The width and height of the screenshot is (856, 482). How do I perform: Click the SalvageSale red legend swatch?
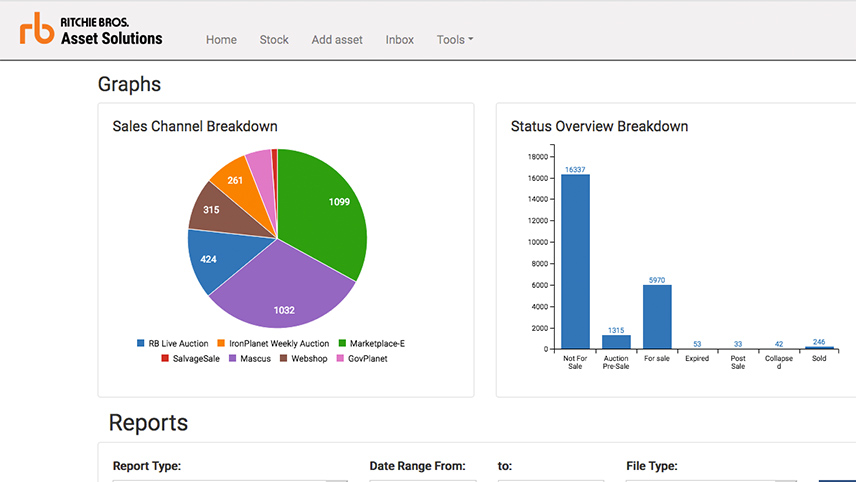(x=165, y=359)
